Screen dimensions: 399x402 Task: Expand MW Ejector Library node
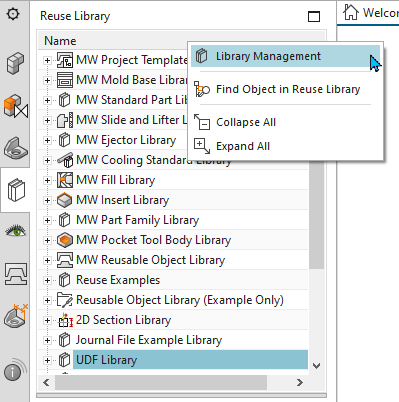point(47,140)
